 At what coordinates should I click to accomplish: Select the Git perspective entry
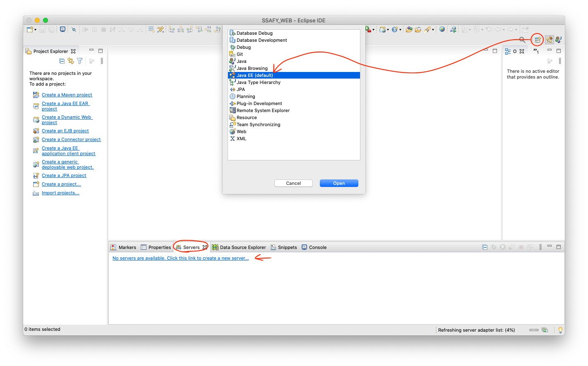coord(294,54)
